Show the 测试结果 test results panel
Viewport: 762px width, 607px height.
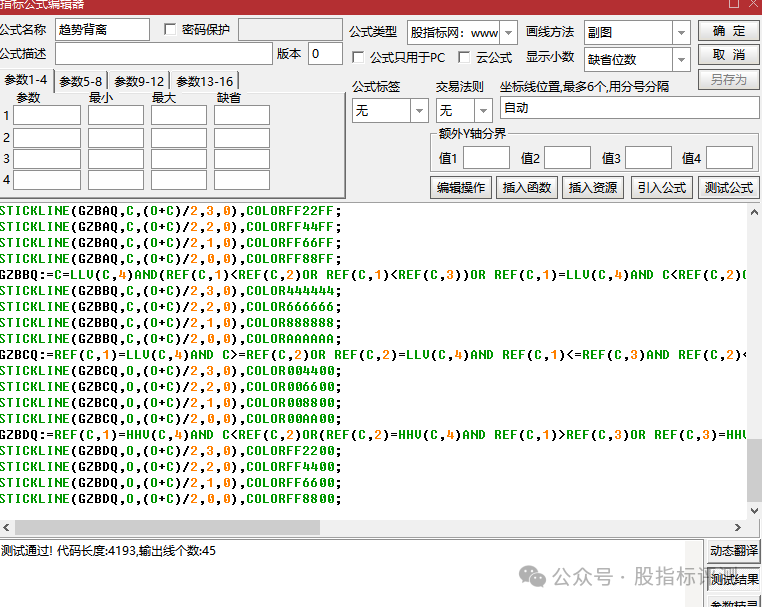pos(734,579)
